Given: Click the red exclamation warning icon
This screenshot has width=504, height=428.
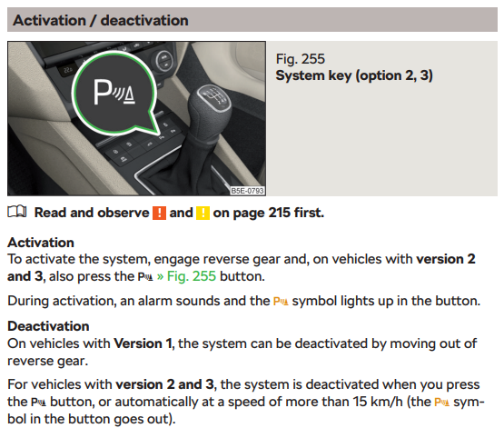Looking at the screenshot, I should click(x=159, y=213).
